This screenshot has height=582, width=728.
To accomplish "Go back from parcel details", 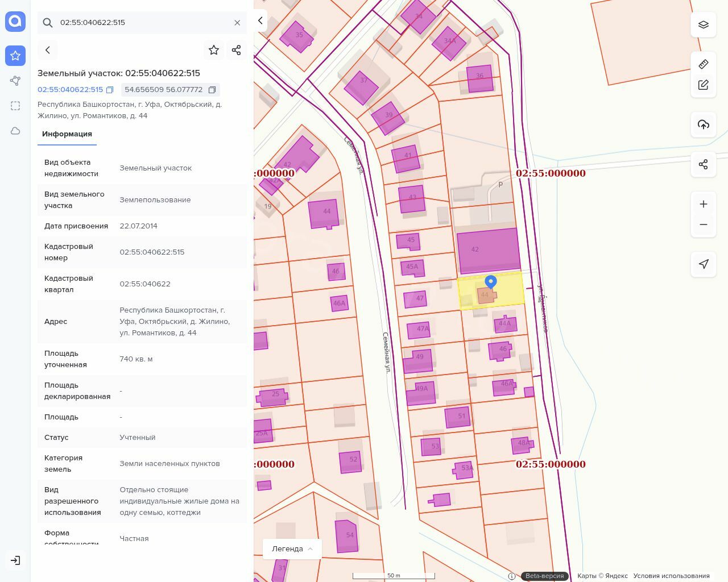I will point(48,50).
